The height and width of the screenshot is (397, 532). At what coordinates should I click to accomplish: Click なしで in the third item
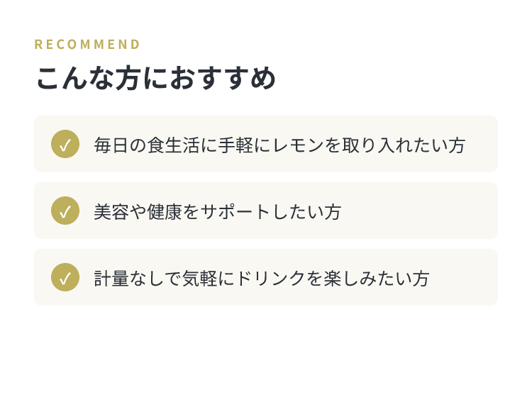coord(155,279)
